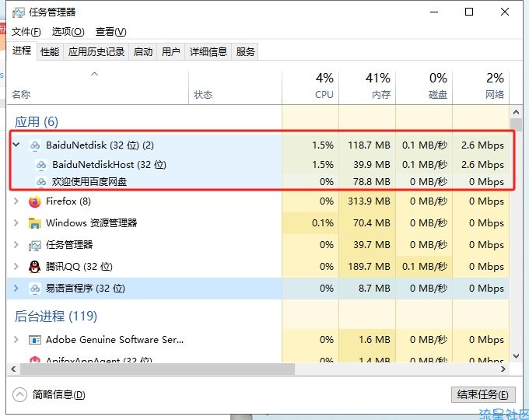Sort by the 网络 column header
The height and width of the screenshot is (420, 529).
[x=481, y=88]
